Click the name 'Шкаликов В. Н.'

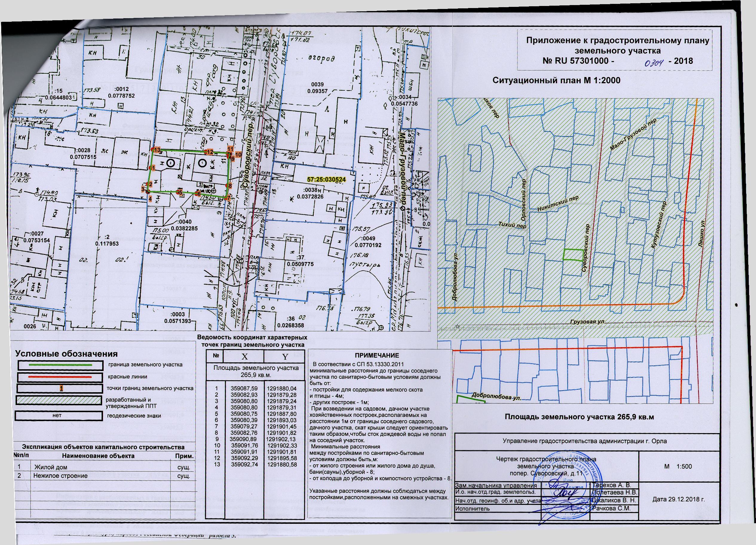615,500
